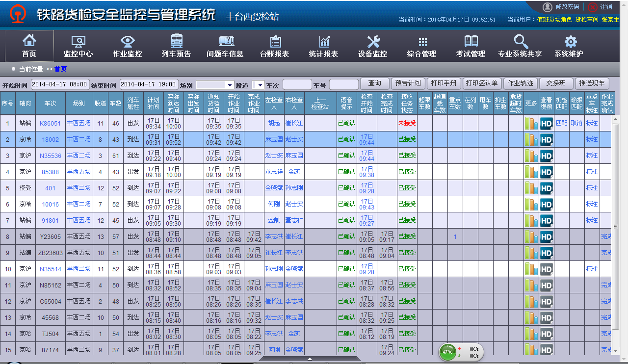Click the 查询 button

point(375,83)
